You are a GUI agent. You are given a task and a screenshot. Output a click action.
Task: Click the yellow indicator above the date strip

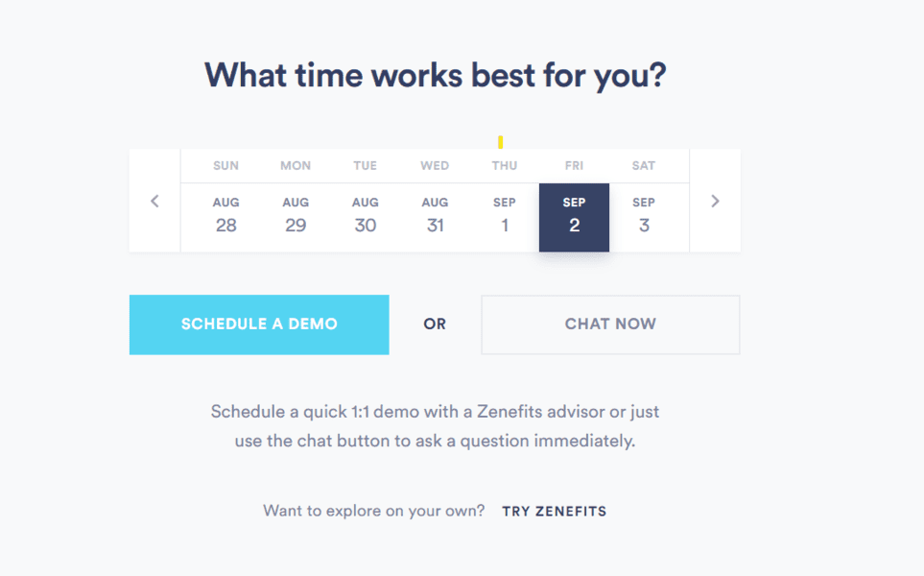pyautogui.click(x=500, y=140)
